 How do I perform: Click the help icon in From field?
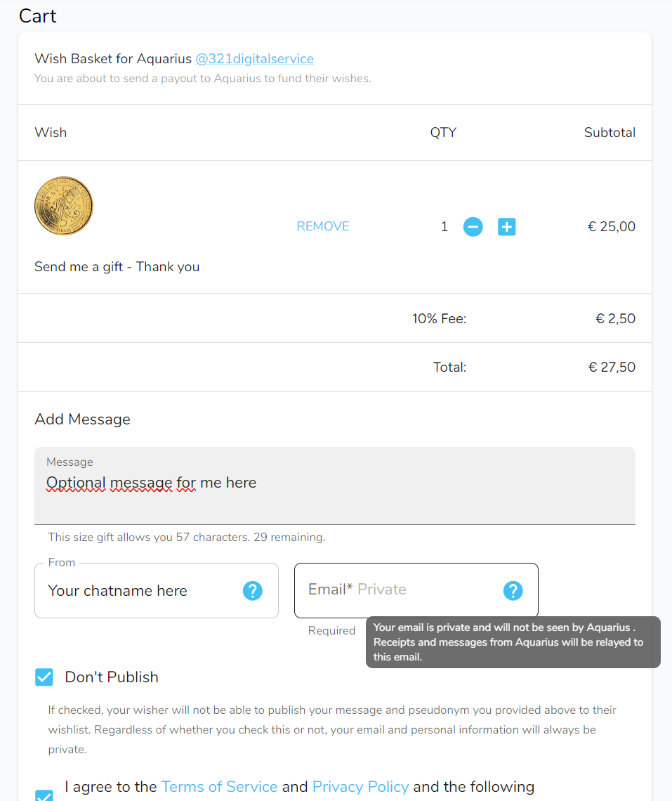pyautogui.click(x=252, y=591)
